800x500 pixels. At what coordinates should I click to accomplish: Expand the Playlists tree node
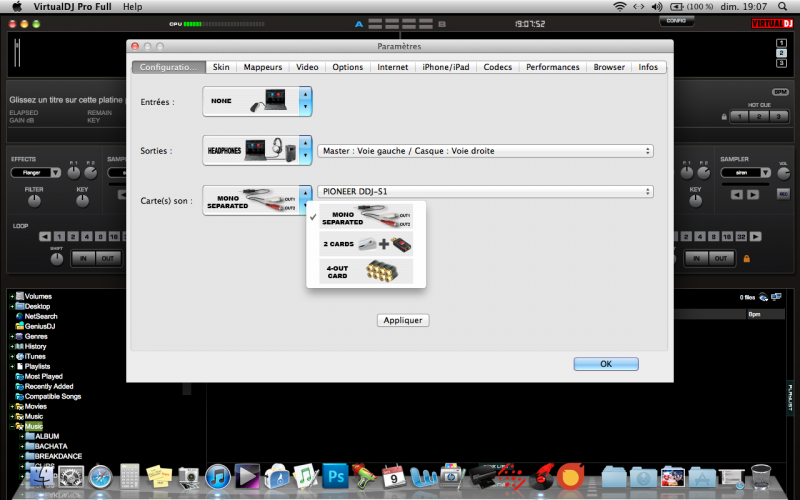(x=12, y=367)
